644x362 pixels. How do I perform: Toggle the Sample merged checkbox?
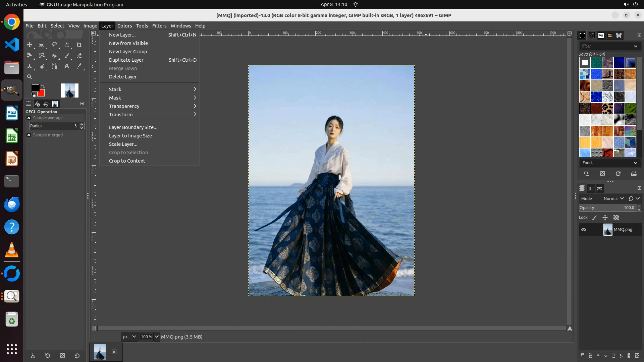coord(29,135)
